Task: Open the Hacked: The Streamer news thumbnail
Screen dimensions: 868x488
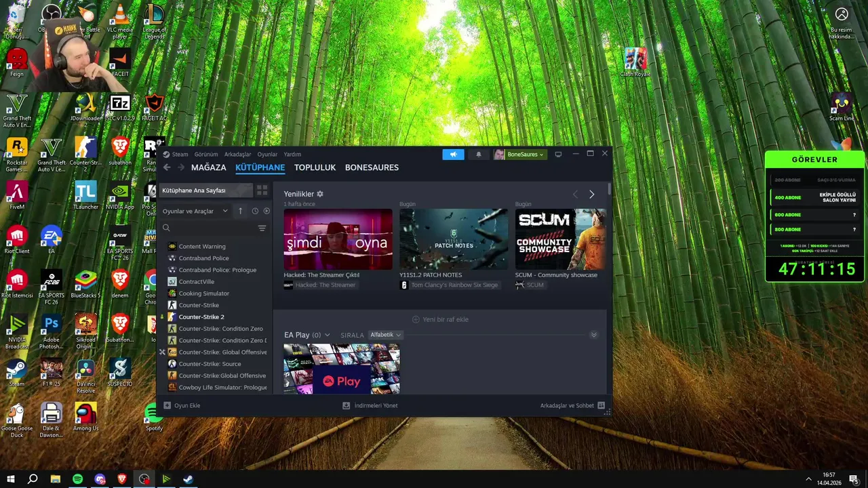Action: (338, 239)
